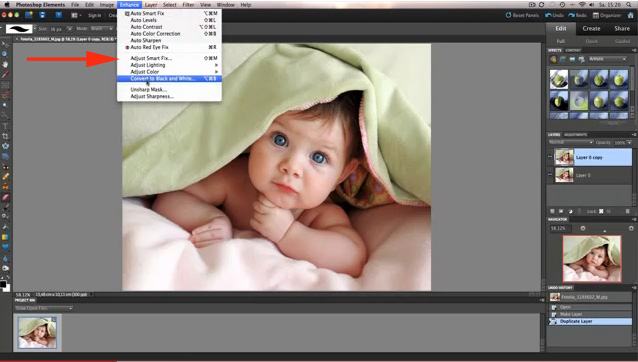Select the baby photo thumbnail in Project Bin

(37, 332)
